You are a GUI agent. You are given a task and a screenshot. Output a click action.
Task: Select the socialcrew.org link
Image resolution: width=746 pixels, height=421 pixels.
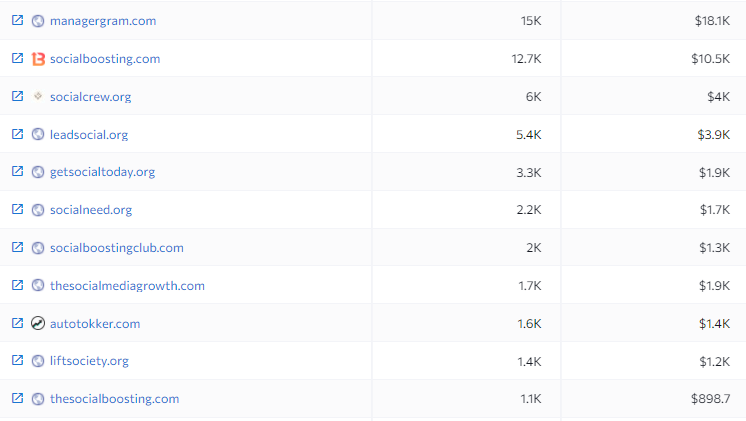(x=90, y=97)
